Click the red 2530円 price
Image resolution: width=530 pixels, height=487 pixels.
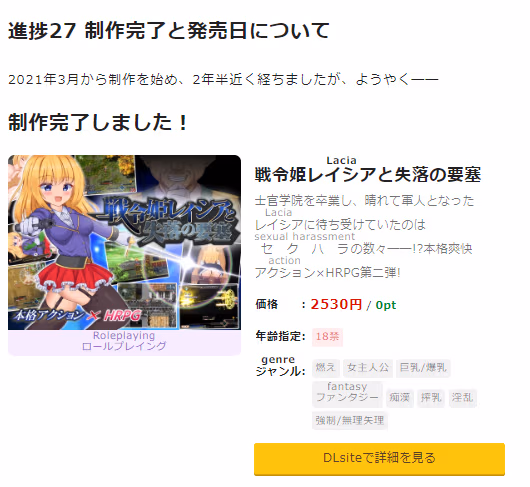(336, 305)
